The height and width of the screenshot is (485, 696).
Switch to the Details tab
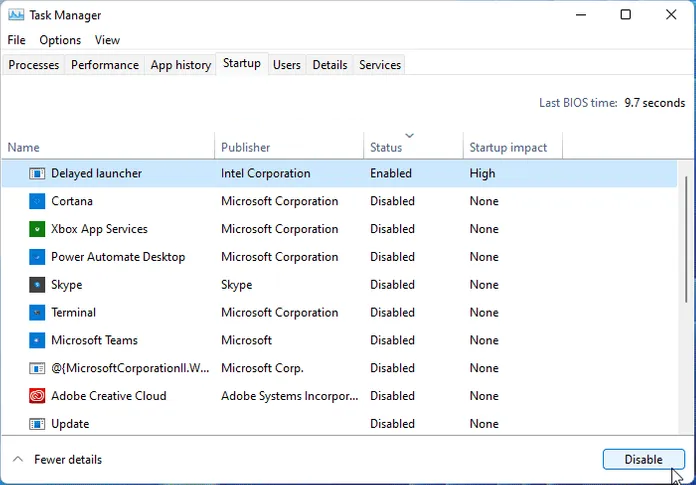tap(330, 65)
